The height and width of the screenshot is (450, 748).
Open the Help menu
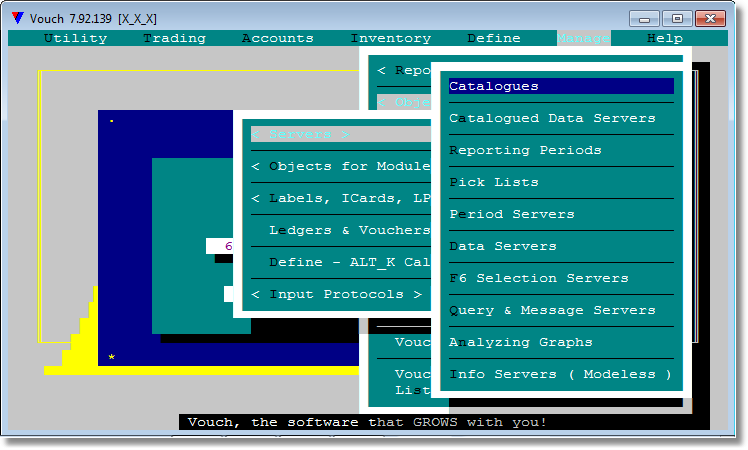[665, 38]
